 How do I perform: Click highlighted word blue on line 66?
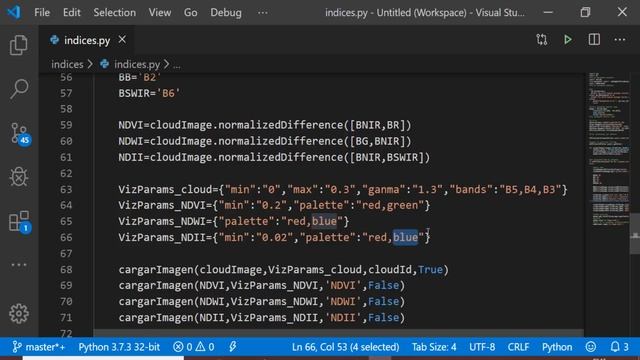[x=406, y=238]
